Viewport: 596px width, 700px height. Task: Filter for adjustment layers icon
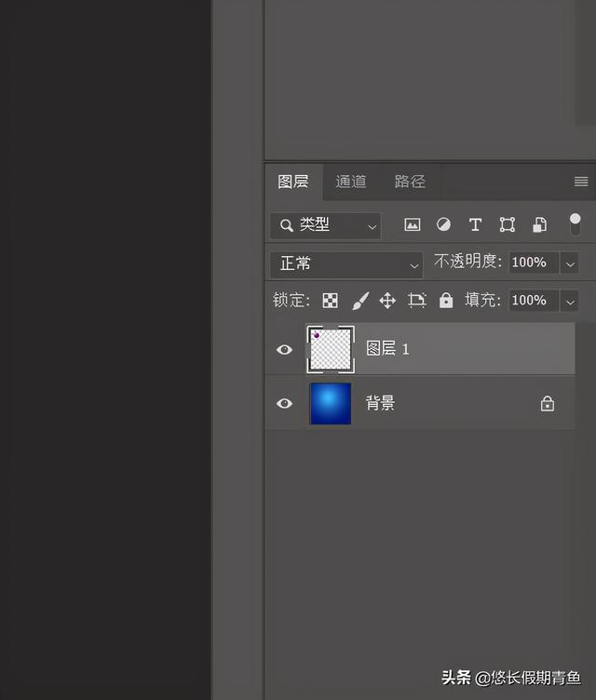click(x=443, y=224)
